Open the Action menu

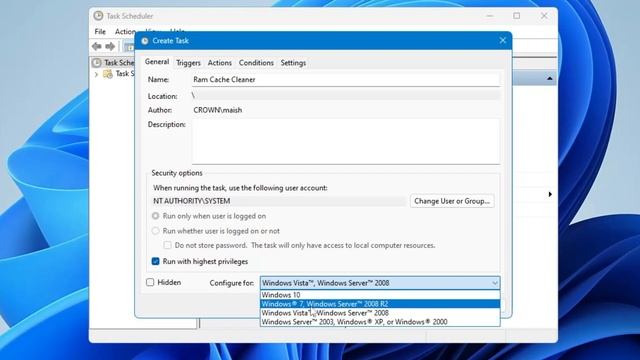pyautogui.click(x=125, y=31)
